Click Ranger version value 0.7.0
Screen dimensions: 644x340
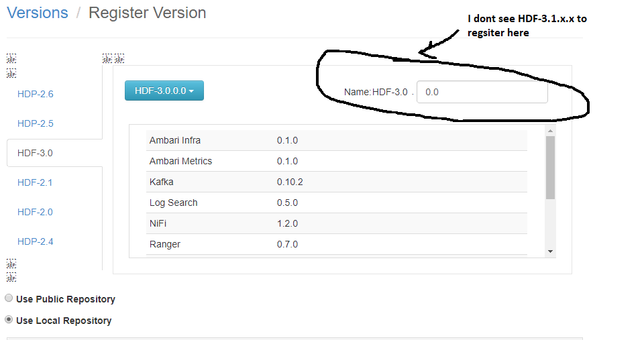tap(288, 244)
